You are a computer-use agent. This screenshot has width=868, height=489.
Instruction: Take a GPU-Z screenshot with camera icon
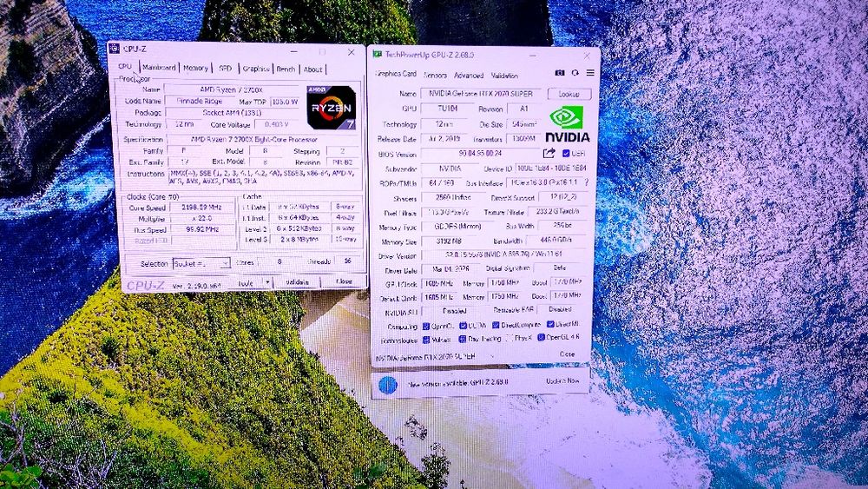(x=560, y=73)
